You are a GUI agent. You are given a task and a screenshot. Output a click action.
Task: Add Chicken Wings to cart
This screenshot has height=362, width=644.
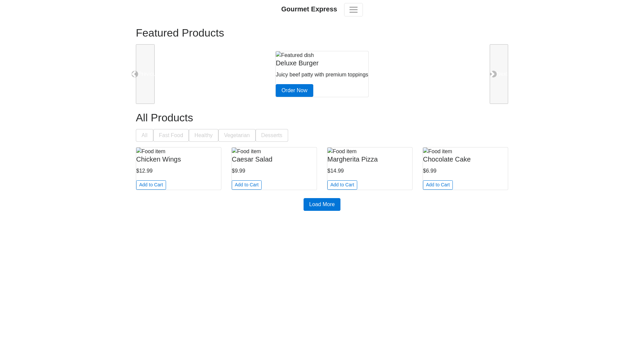click(151, 185)
